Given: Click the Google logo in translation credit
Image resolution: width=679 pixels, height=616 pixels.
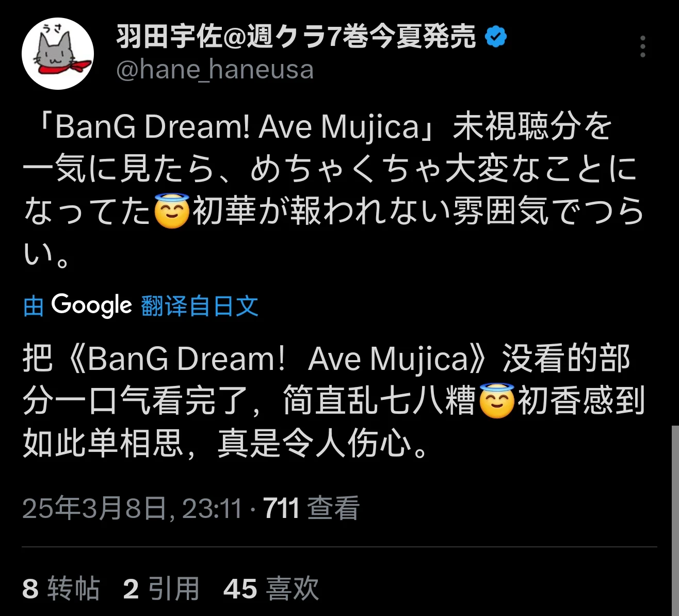Looking at the screenshot, I should click(92, 305).
